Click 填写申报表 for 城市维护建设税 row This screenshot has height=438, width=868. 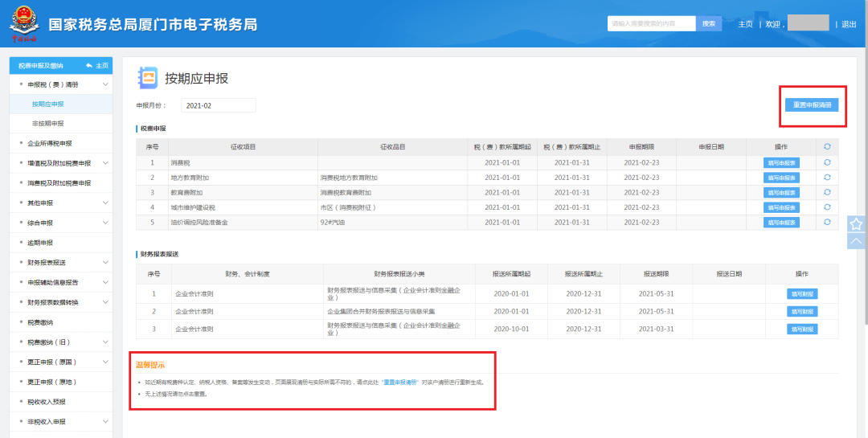pyautogui.click(x=781, y=207)
